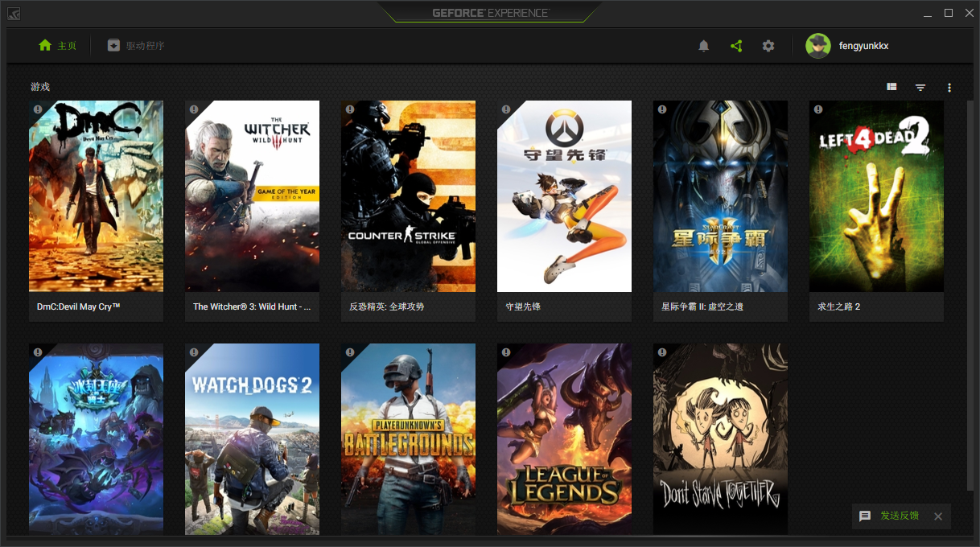Switch to grid view layout icon
The image size is (980, 547).
891,87
